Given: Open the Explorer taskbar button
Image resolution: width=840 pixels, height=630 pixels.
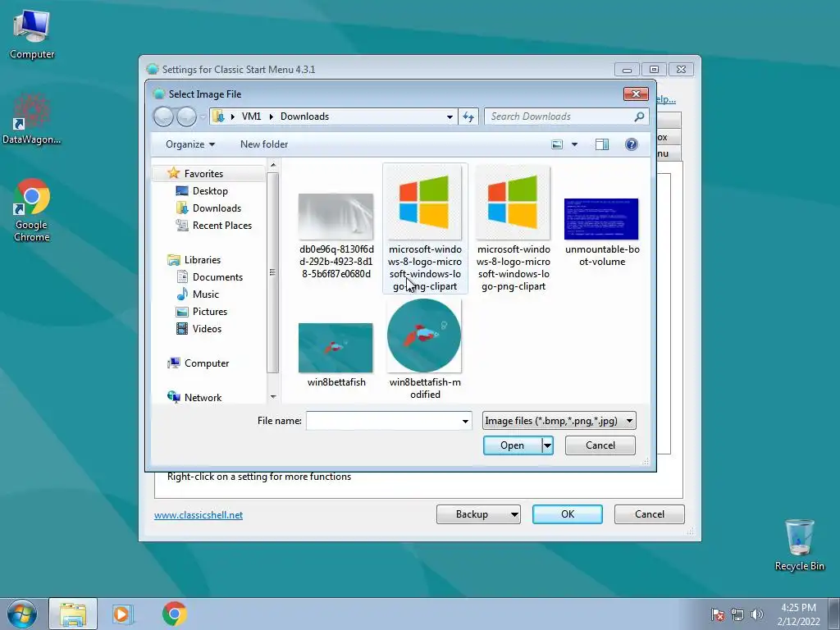Looking at the screenshot, I should point(73,614).
